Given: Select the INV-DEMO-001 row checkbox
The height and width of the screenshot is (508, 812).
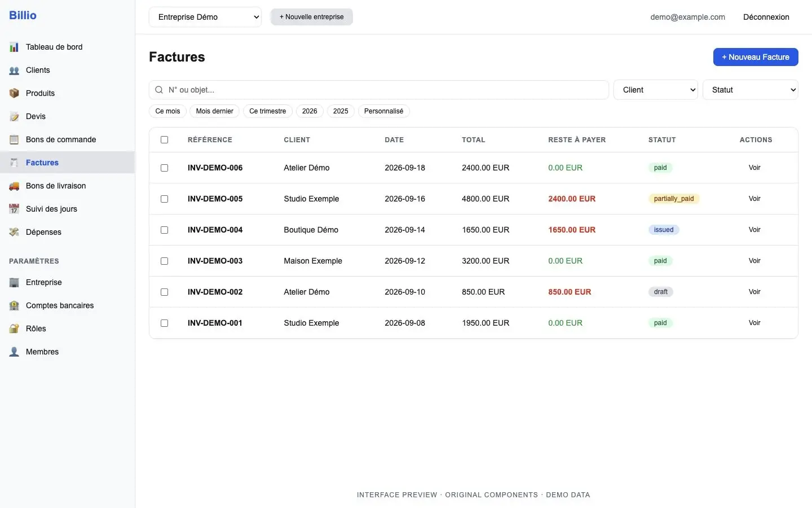Looking at the screenshot, I should (165, 323).
